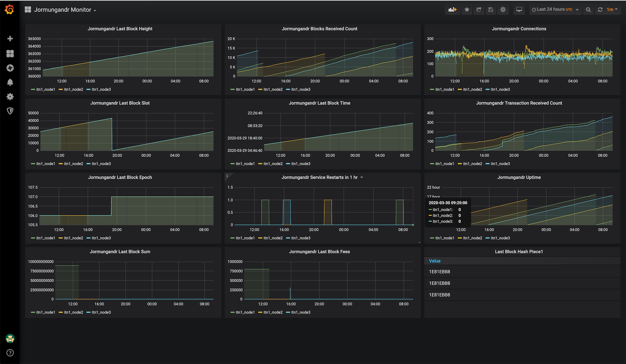Open the user avatar profile icon
Screen dimensions: 626x364
click(x=10, y=339)
